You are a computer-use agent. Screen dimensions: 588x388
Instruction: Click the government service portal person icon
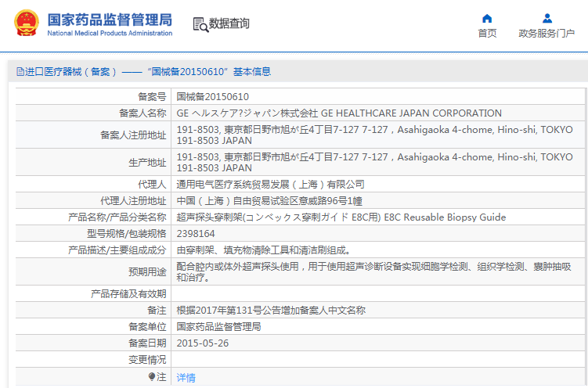coord(547,18)
